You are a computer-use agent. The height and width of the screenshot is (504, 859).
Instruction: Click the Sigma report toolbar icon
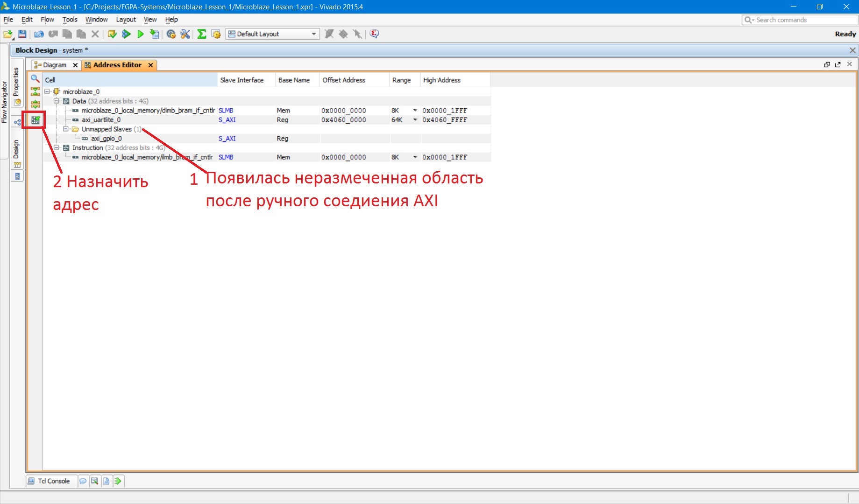[202, 34]
